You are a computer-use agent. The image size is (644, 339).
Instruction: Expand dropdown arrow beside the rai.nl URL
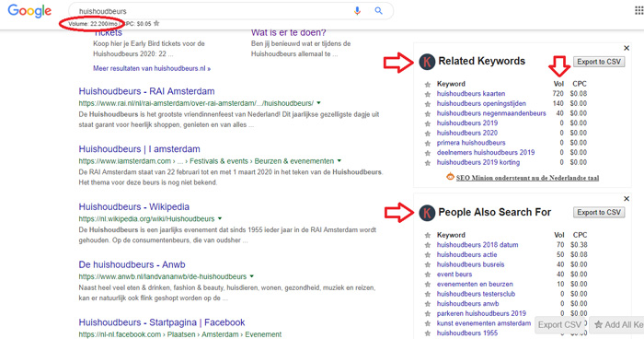318,103
